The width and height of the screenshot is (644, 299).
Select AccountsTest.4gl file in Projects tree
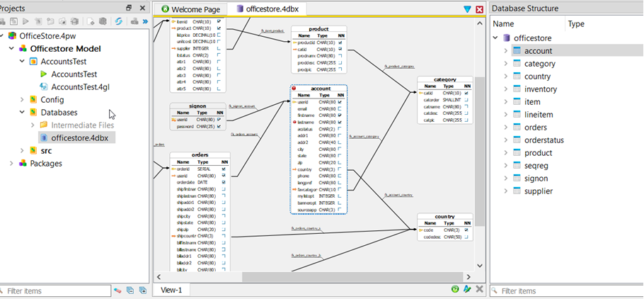(78, 86)
